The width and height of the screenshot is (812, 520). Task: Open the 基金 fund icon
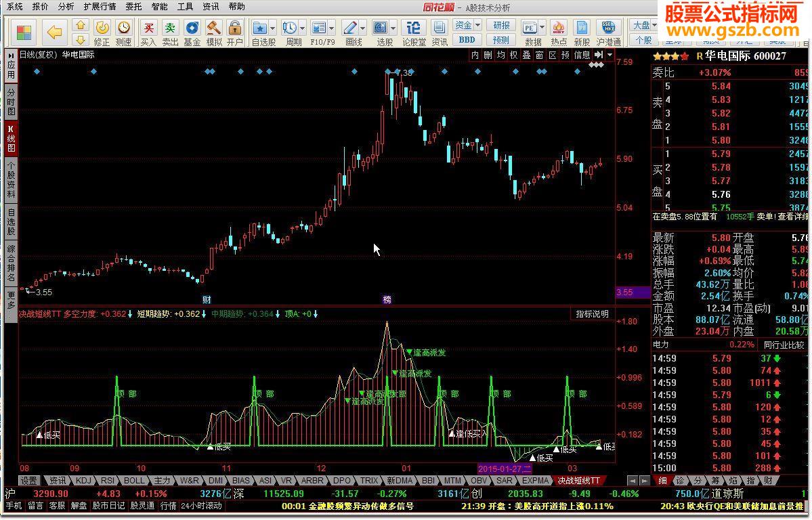click(x=192, y=27)
